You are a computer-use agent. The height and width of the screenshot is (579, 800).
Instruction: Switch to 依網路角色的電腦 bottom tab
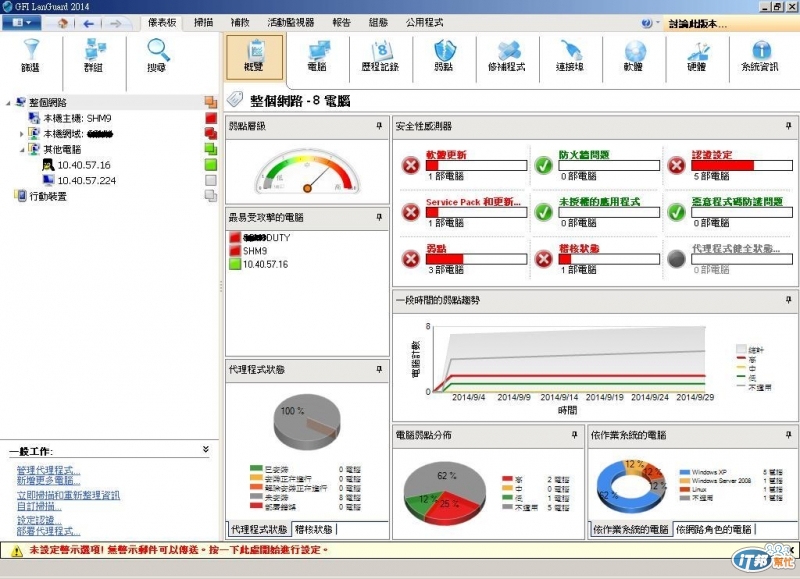(x=714, y=530)
